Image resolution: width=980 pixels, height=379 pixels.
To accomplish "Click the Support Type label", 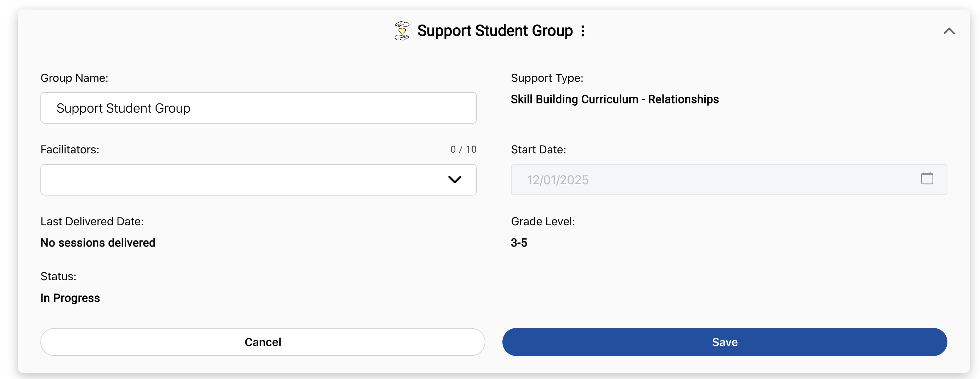I will [547, 78].
